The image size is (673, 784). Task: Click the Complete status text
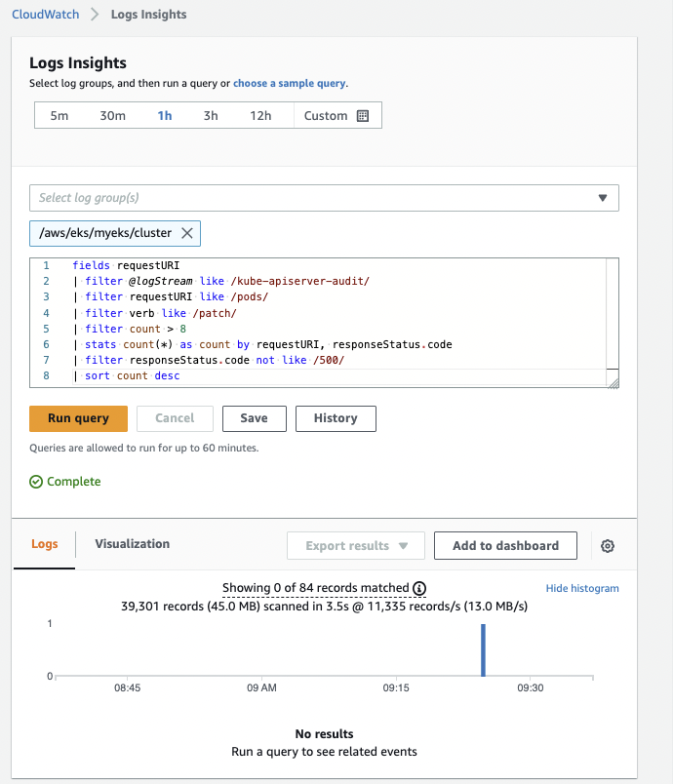pos(73,482)
